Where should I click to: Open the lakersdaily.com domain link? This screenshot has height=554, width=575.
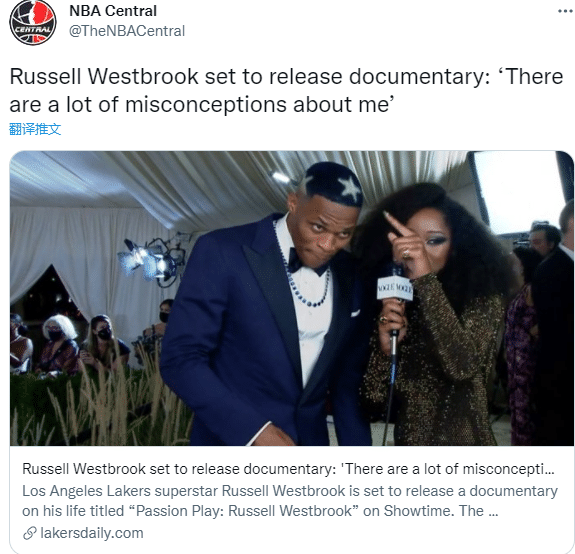click(x=92, y=533)
